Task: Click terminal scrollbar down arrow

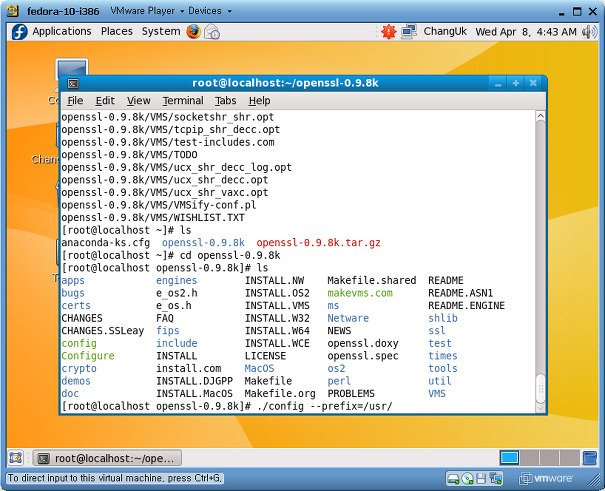Action: pos(540,407)
